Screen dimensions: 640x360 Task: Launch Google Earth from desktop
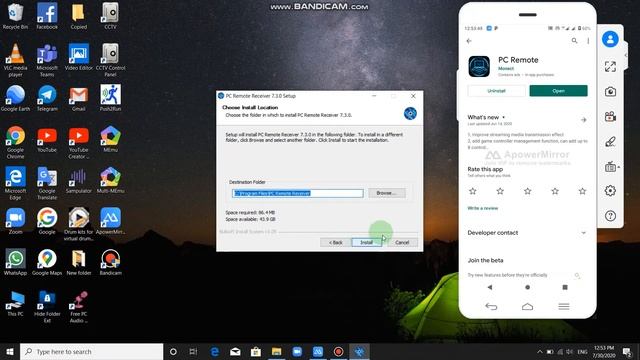coord(16,98)
